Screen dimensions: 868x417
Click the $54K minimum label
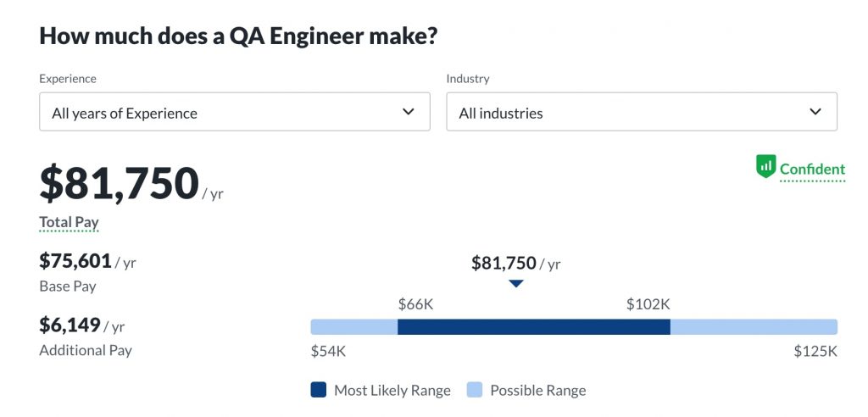[x=328, y=351]
